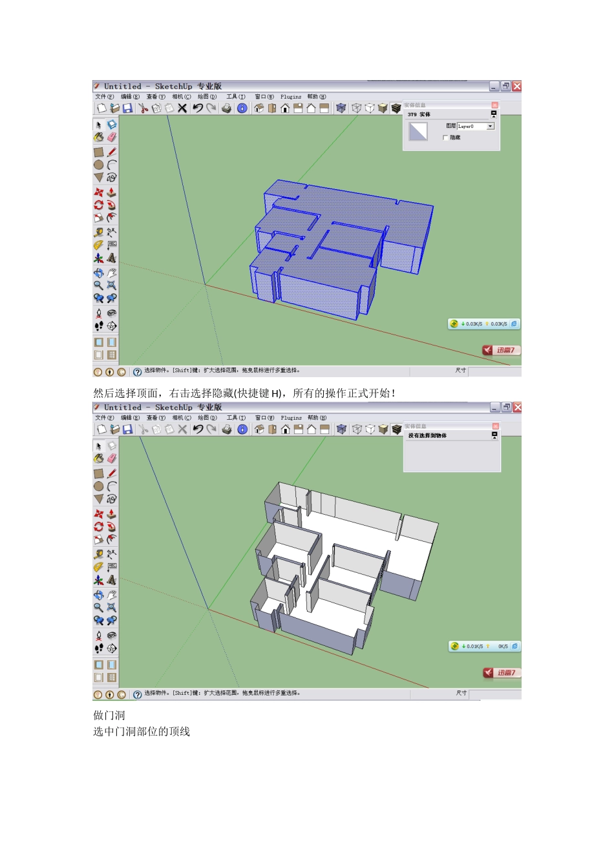Select Zoom Extents tool in white-model window
Screen dimensions: 614x868
click(112, 608)
